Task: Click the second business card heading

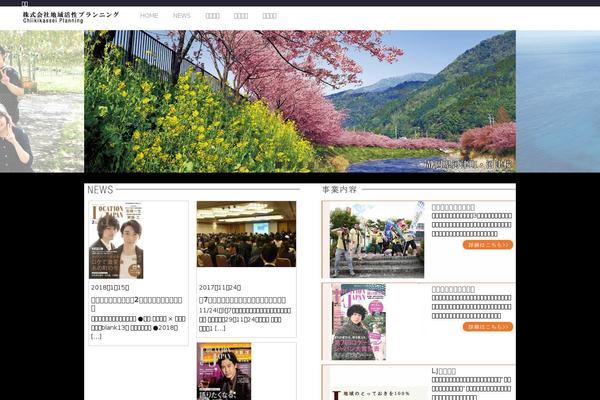Action: (453, 289)
